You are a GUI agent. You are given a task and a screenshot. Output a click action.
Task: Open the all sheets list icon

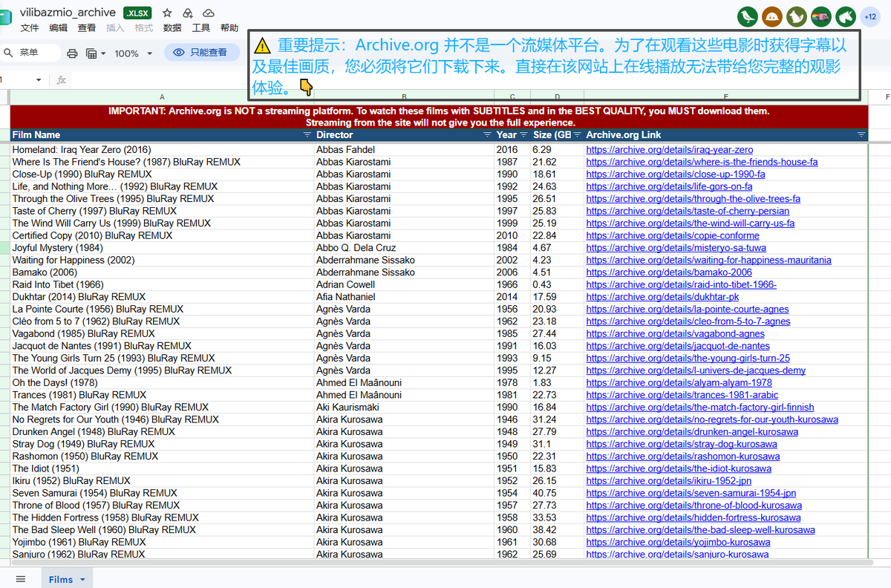tap(21, 579)
